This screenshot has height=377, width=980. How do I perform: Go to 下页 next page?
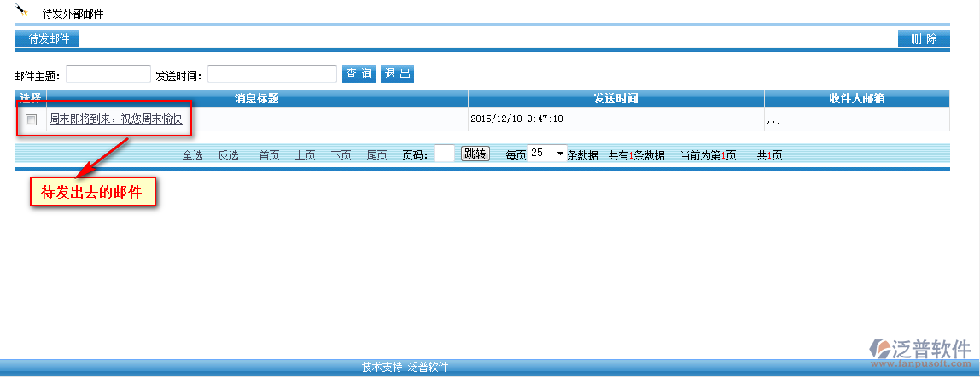pos(341,155)
